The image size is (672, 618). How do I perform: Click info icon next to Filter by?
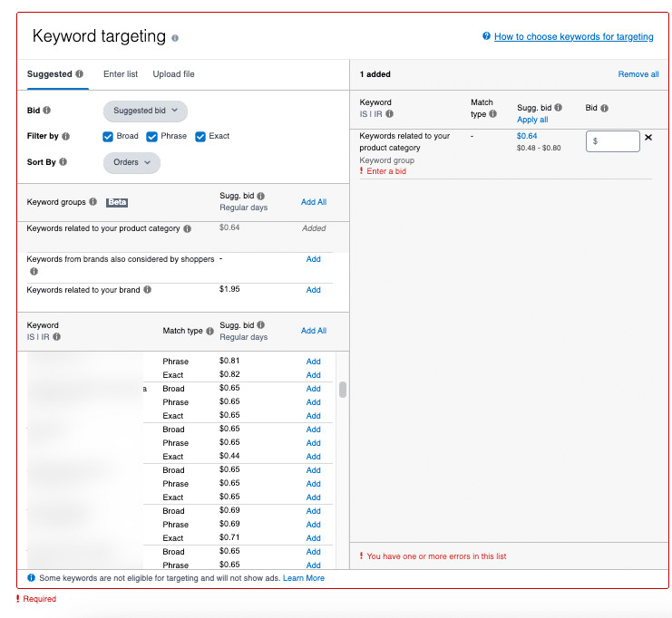pyautogui.click(x=65, y=136)
